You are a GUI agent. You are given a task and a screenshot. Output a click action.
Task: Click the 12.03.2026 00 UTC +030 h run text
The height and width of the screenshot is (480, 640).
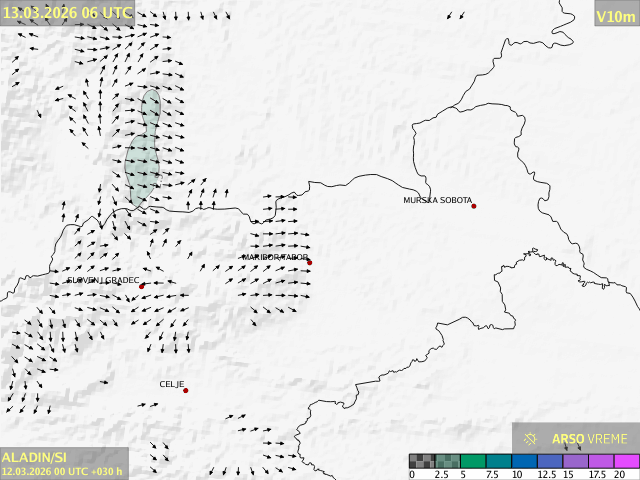(x=62, y=471)
